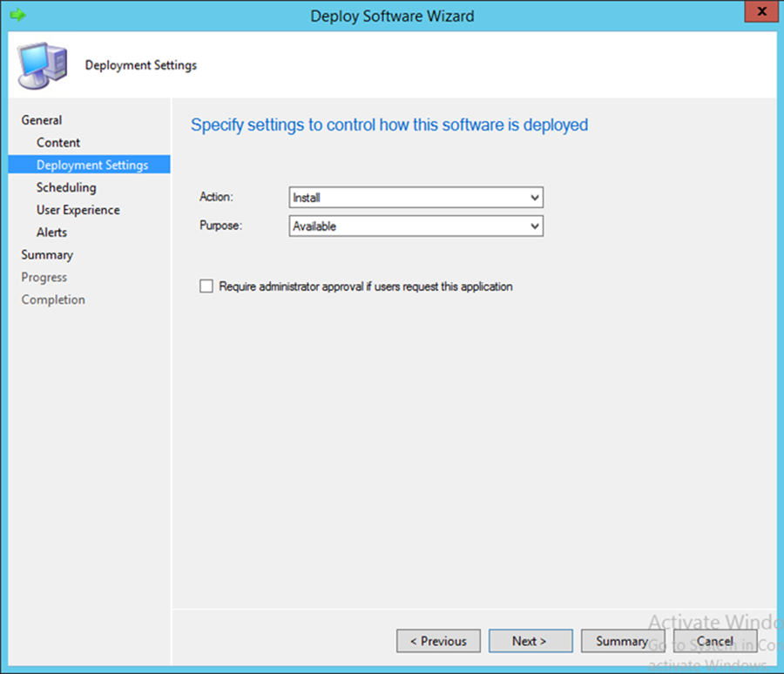
Task: Click the Deploy Software Wizard title text
Action: (392, 16)
